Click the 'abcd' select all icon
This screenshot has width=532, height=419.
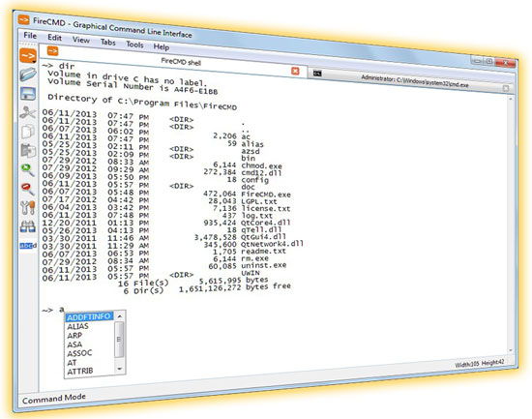28,245
